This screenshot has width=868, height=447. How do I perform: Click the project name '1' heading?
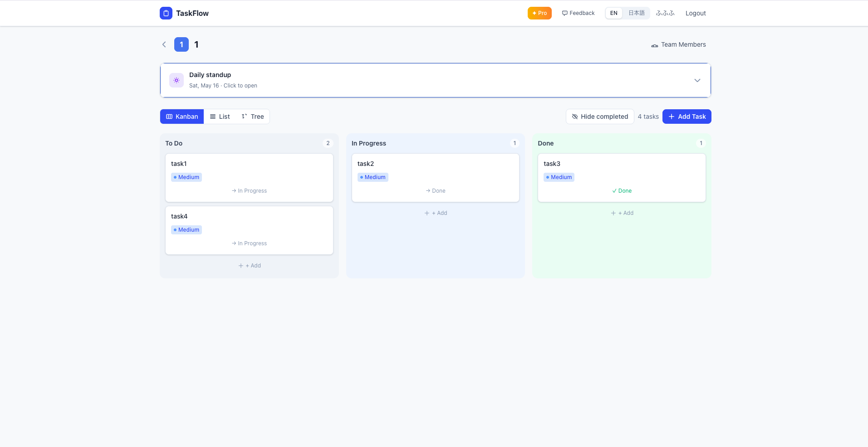(196, 44)
